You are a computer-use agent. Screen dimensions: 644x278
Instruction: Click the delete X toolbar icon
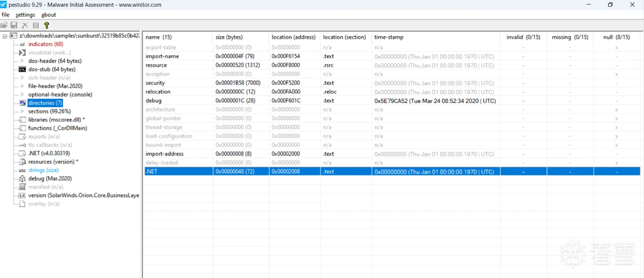coord(25,25)
